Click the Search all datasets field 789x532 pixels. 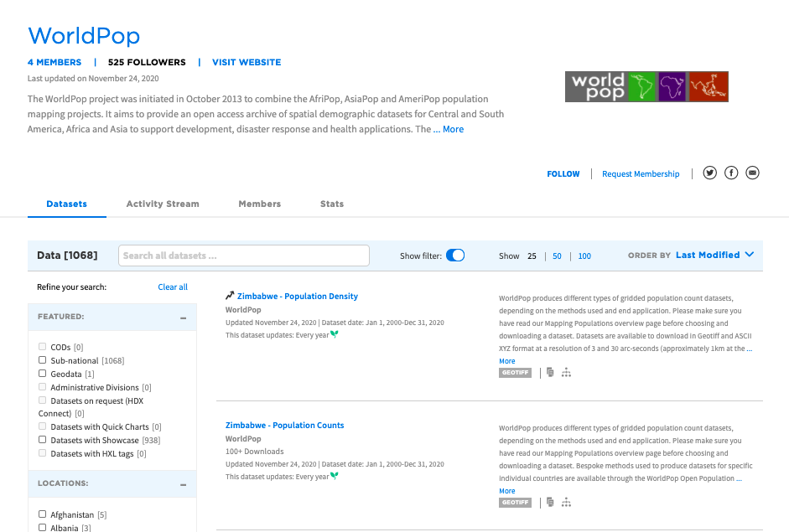point(244,256)
